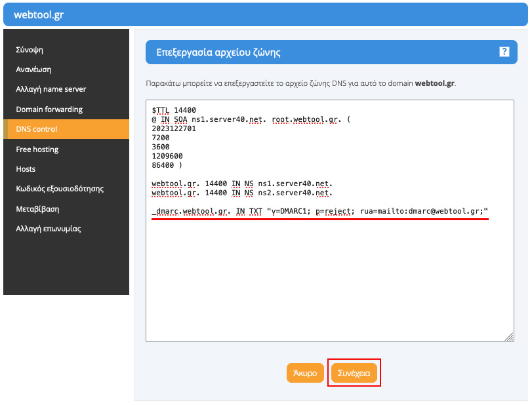Open Κωδικός εξουσιοδότησης page
532x405 pixels.
click(x=60, y=189)
